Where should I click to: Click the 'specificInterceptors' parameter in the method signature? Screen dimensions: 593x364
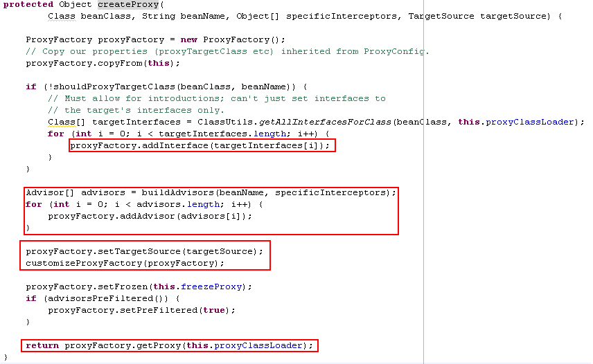click(342, 16)
